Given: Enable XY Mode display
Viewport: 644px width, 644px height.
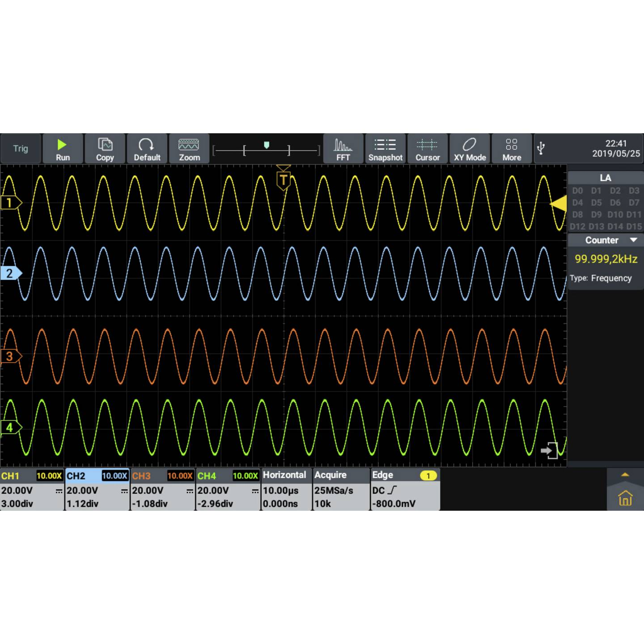Looking at the screenshot, I should (x=469, y=148).
